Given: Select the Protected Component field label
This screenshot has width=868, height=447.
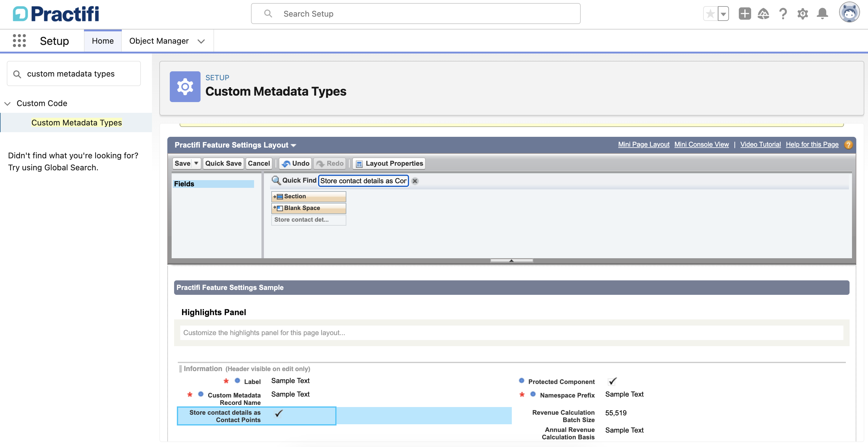Looking at the screenshot, I should [x=561, y=382].
